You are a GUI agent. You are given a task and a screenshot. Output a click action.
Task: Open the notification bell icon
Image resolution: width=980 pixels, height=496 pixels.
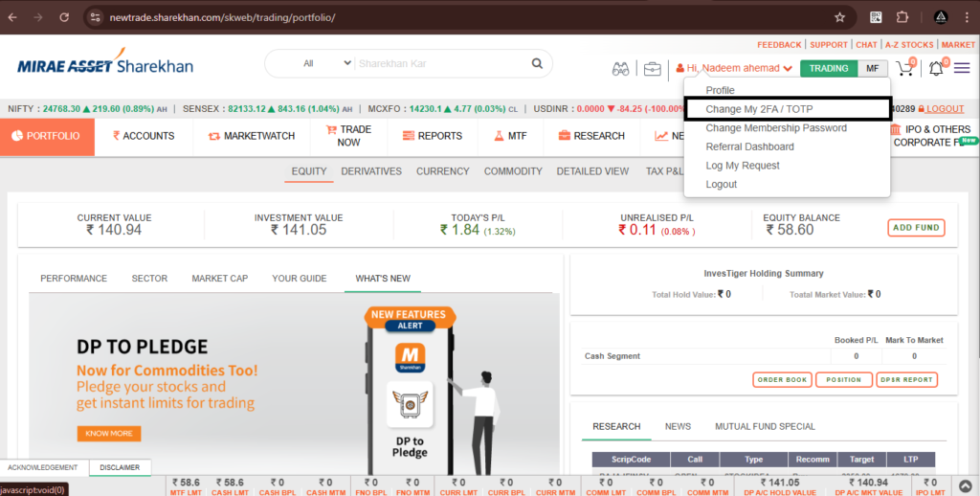936,68
